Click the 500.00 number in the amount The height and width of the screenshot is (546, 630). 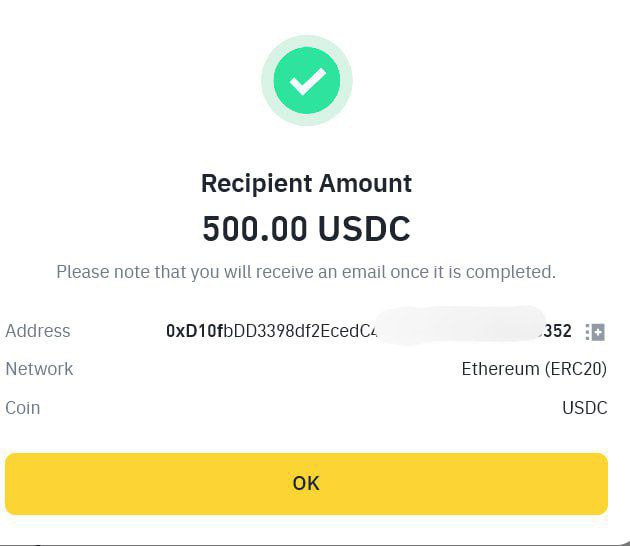[255, 229]
